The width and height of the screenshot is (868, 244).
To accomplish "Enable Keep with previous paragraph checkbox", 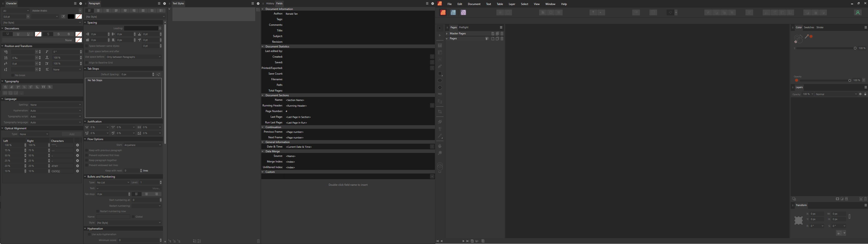I will coord(87,150).
